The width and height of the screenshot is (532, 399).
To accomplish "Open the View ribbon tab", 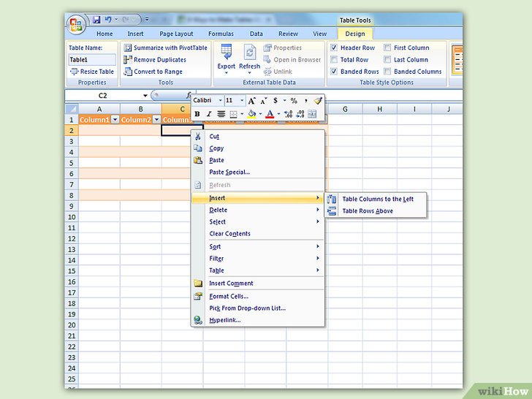I will [319, 34].
